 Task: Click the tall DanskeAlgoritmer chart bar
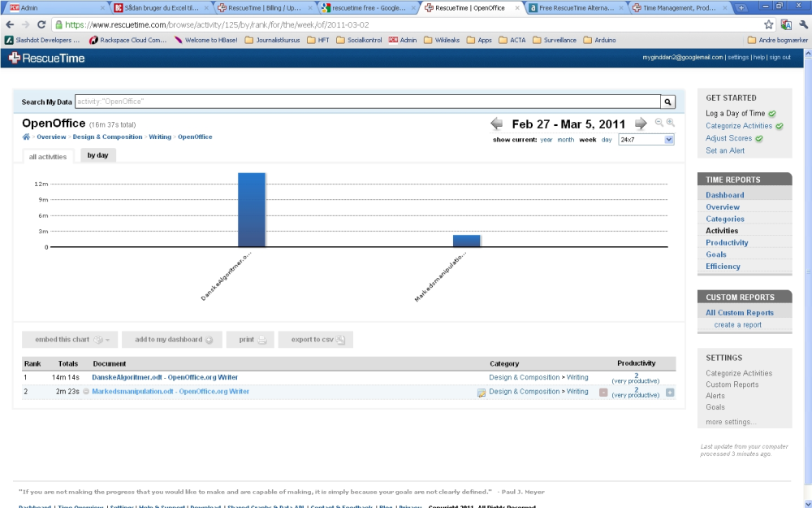coord(252,210)
